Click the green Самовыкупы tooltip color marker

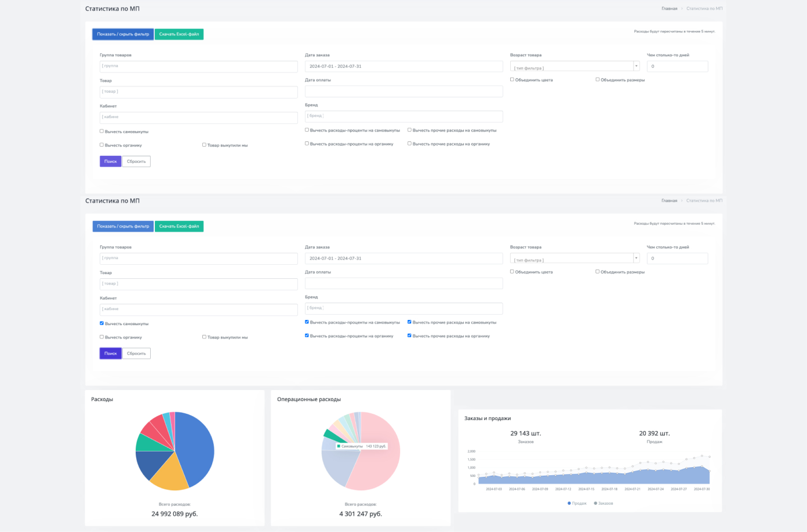coord(339,446)
